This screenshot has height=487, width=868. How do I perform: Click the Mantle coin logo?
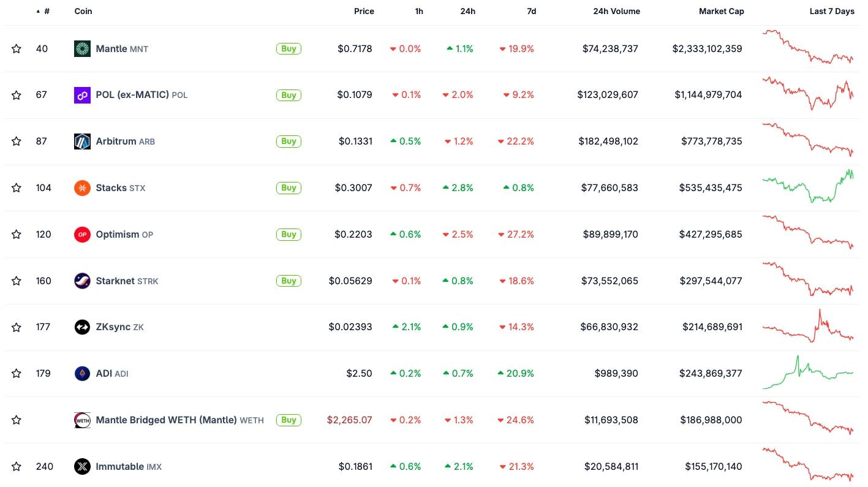coord(82,48)
